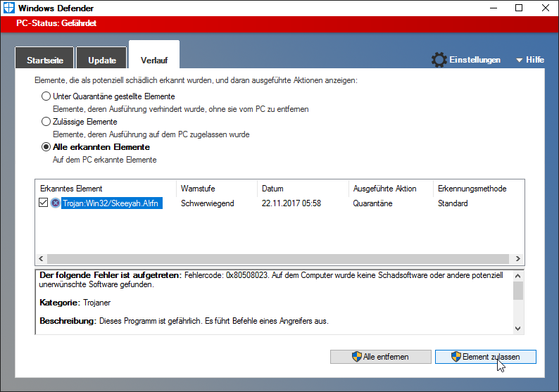
Task: Select the Verlauf tab
Action: click(154, 54)
